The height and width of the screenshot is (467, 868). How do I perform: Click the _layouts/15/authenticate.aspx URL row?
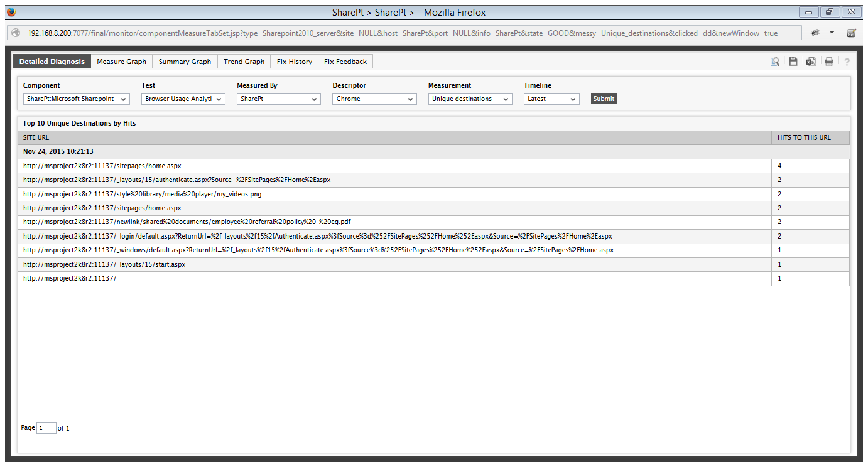coord(394,180)
